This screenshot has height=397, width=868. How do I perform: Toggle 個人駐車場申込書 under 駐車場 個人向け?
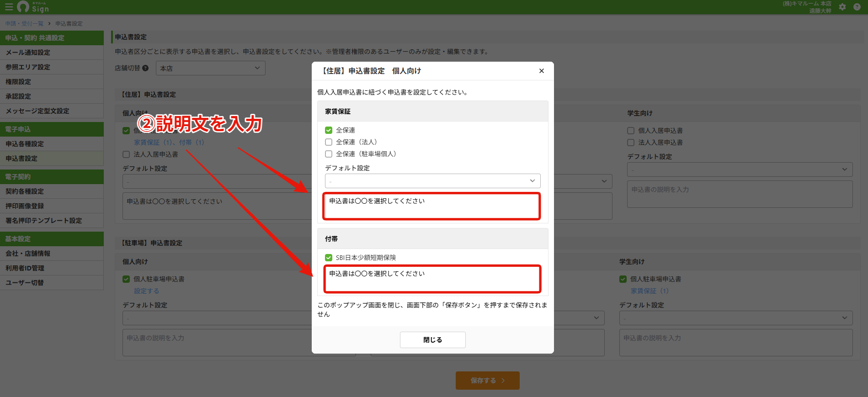click(x=126, y=279)
